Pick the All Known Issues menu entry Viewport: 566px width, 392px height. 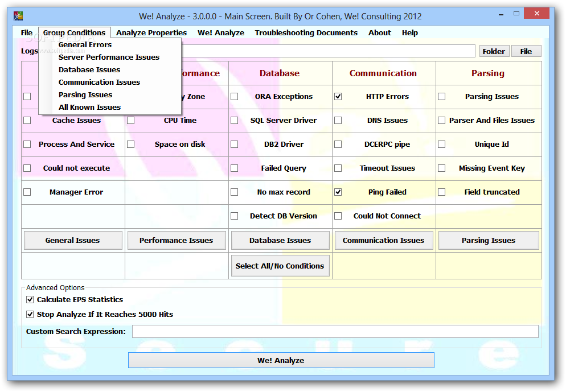click(110, 107)
